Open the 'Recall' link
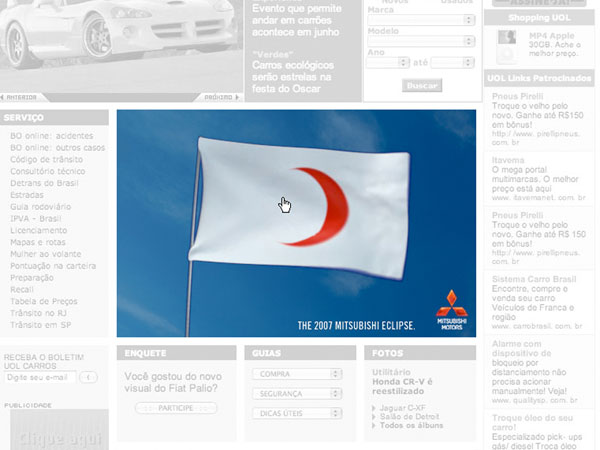This screenshot has width=600, height=450. tap(22, 290)
